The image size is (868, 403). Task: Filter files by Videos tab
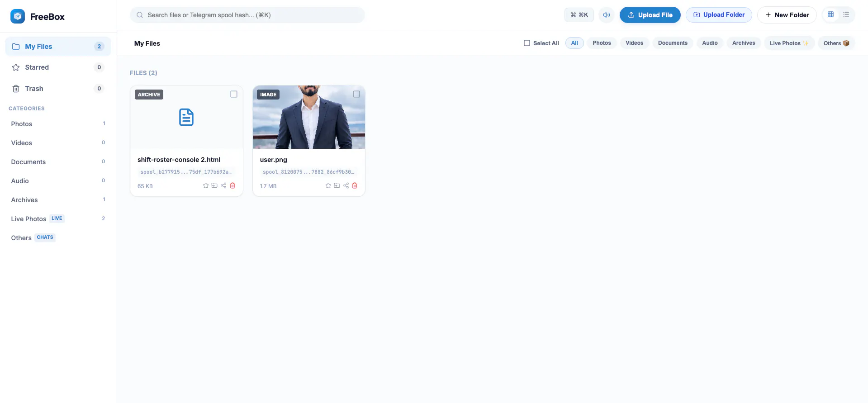[634, 43]
